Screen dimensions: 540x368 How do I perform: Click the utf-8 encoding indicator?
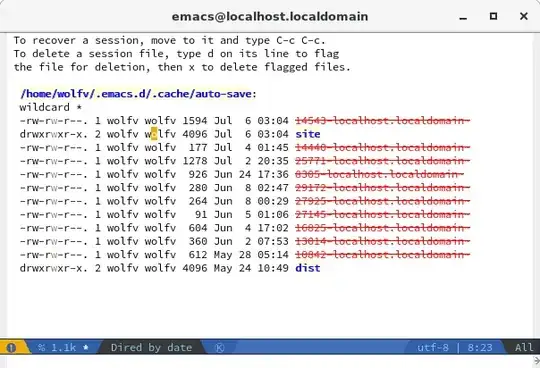tap(433, 348)
